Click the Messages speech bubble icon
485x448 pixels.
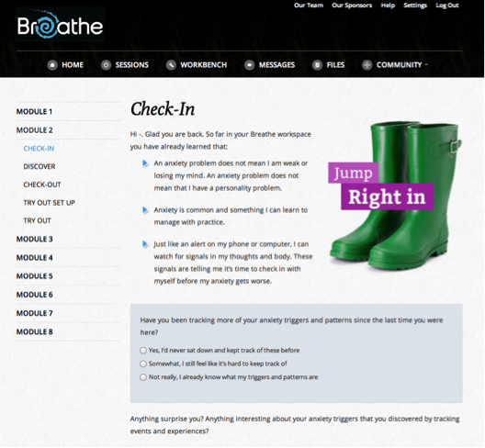249,65
